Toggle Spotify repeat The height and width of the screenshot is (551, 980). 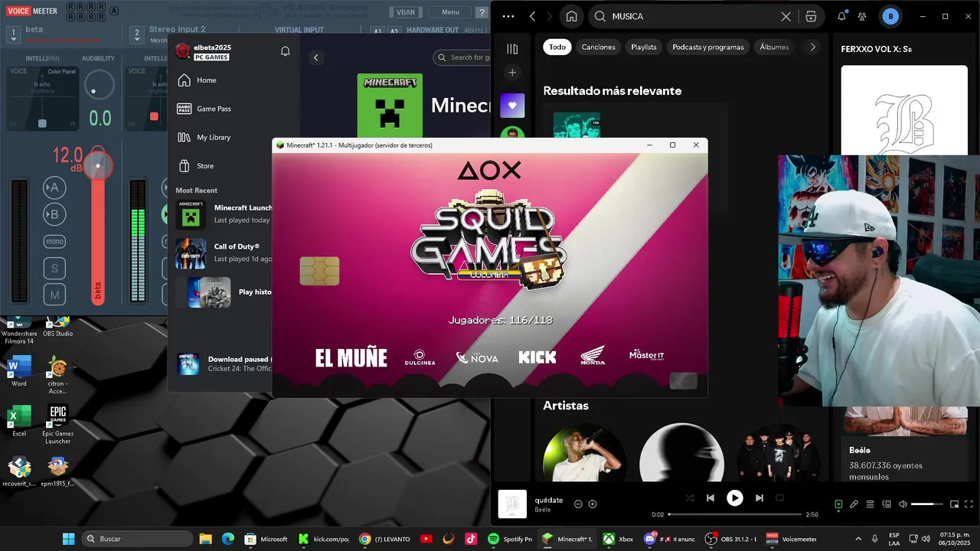780,498
